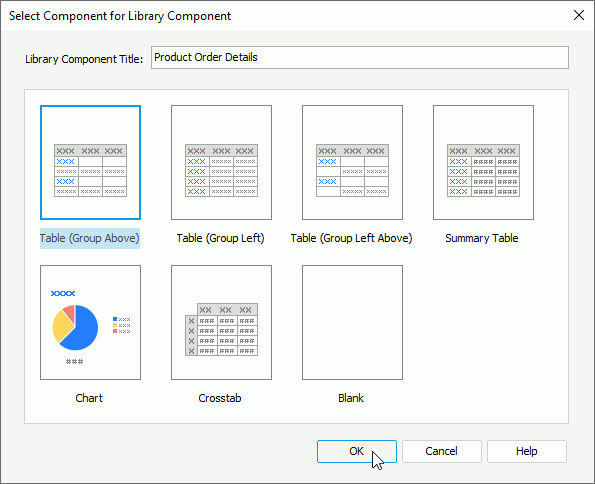Screen dimensions: 595x484
Task: Select the Table (Group Above) thumbnail
Action: pos(90,162)
